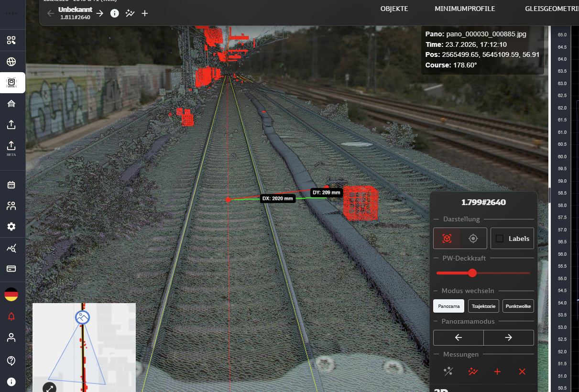Viewport: 579px width, 392px height.
Task: Click the BETA upload icon
Action: click(11, 148)
